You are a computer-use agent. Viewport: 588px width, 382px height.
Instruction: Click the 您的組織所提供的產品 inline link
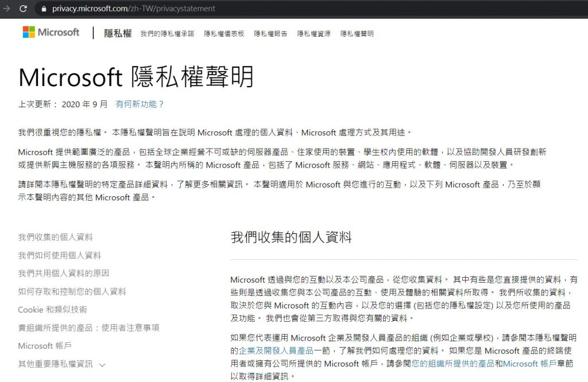(453, 363)
